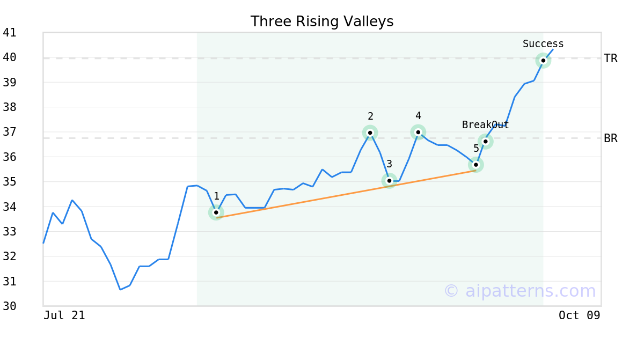Screen dimensions: 644x338
Task: Click the BreakOut text label
Action: (485, 125)
